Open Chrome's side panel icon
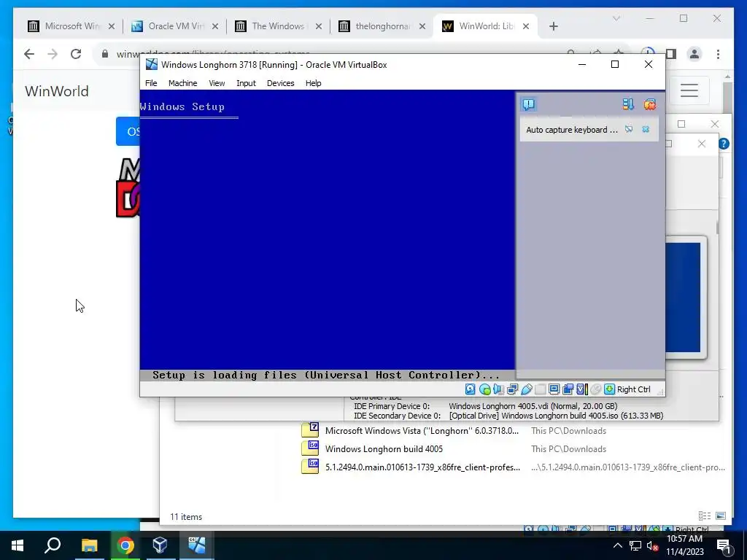The image size is (747, 560). point(671,54)
